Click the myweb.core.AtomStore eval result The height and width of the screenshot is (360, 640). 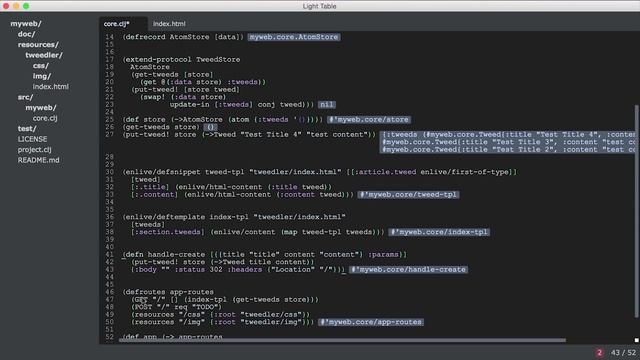coord(294,37)
